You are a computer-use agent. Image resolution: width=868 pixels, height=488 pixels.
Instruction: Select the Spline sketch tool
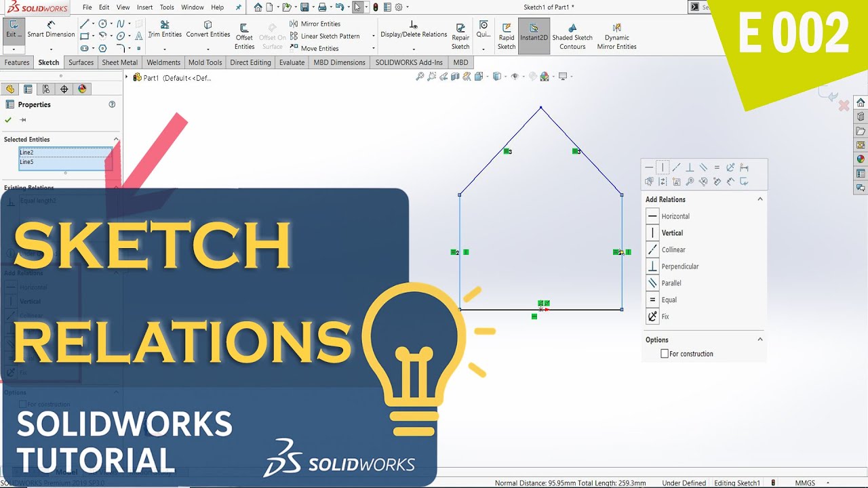coord(121,24)
